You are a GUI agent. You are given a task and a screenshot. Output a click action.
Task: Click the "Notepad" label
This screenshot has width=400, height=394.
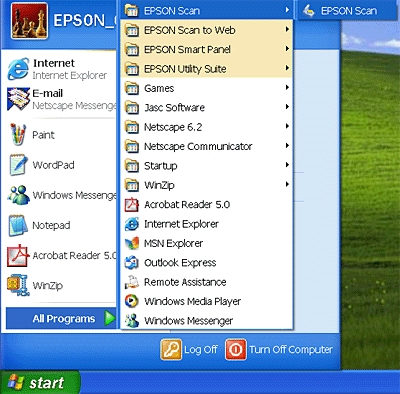[51, 226]
